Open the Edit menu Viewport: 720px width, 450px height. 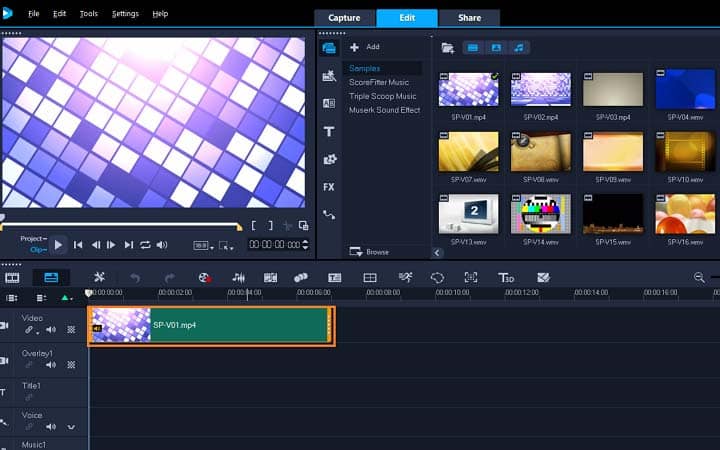(59, 14)
